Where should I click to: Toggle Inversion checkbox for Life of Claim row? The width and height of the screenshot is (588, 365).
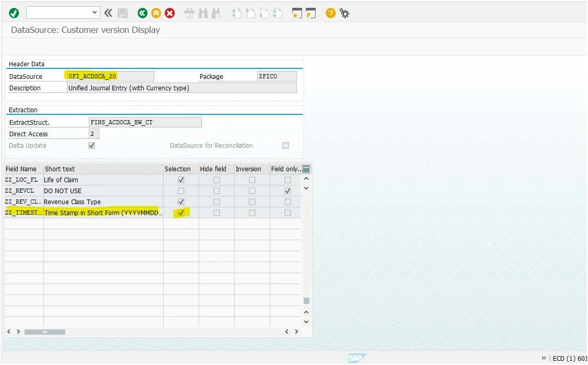tap(252, 180)
